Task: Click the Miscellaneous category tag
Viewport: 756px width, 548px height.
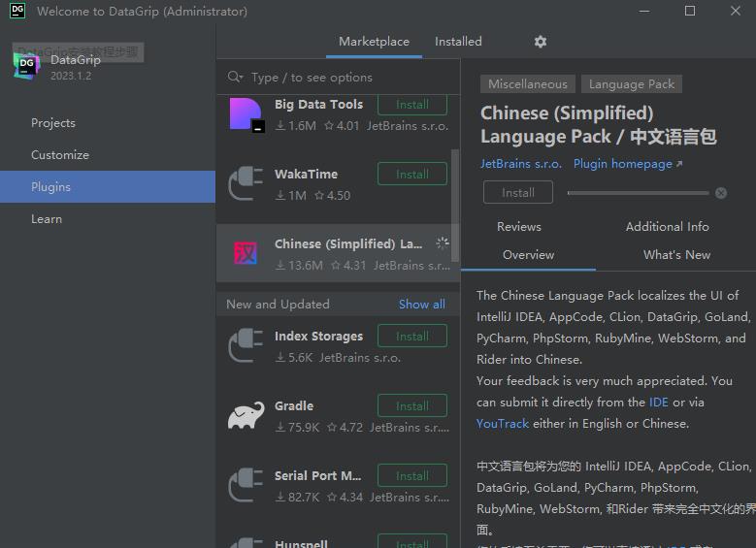Action: point(528,83)
